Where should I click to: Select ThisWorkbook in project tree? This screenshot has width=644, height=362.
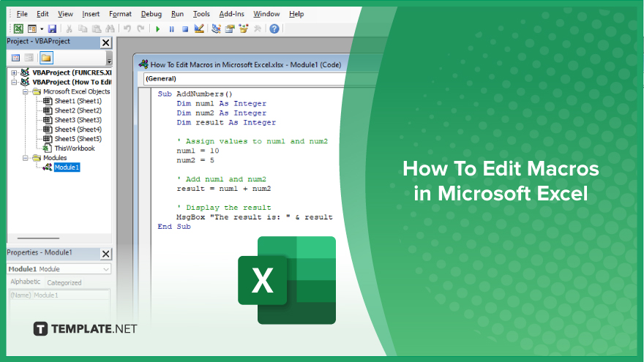point(75,148)
